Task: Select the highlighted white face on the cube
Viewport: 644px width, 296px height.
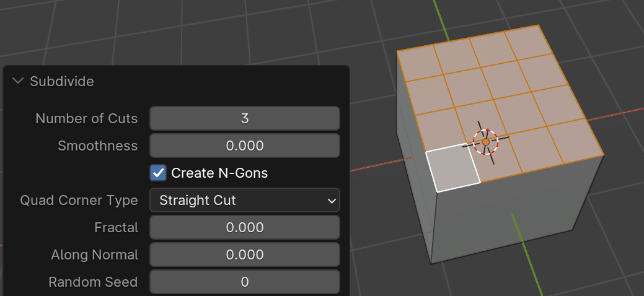Action: click(x=452, y=167)
